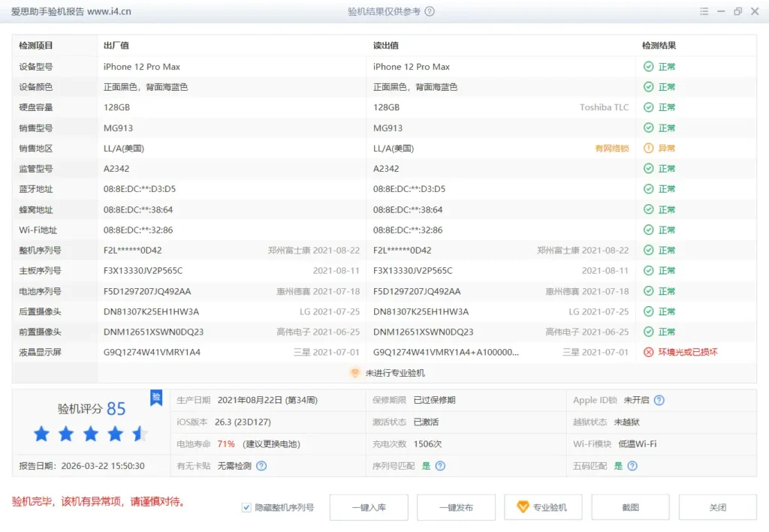
Task: Click the 关闭 button
Action: pyautogui.click(x=717, y=507)
